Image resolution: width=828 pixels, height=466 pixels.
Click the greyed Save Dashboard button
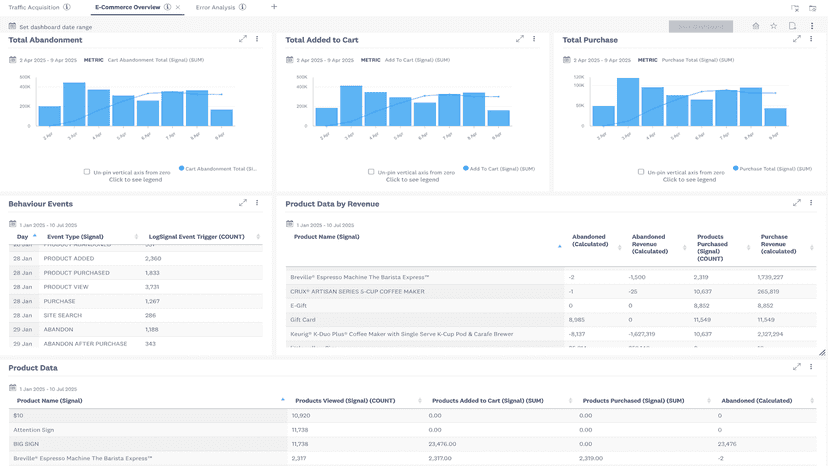(701, 26)
